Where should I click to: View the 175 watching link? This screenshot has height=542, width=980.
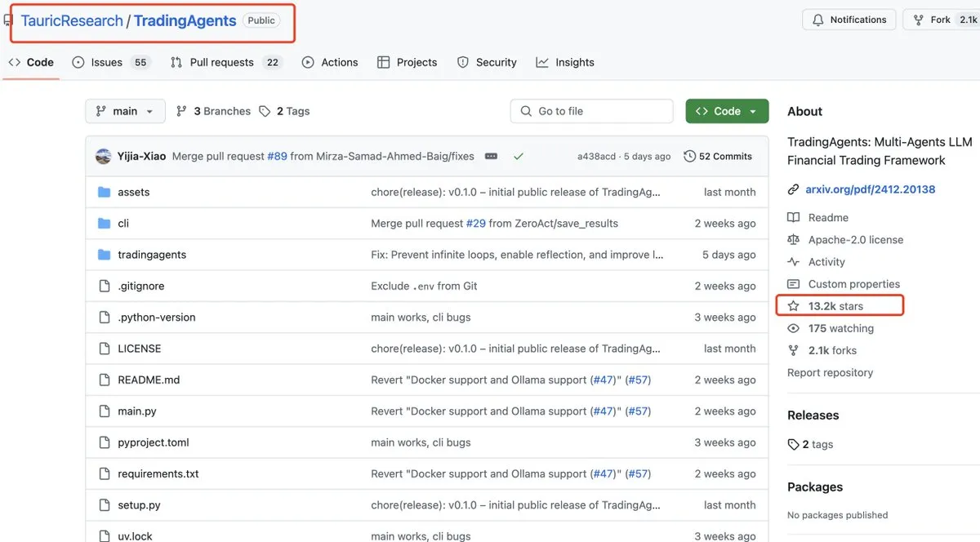[840, 328]
